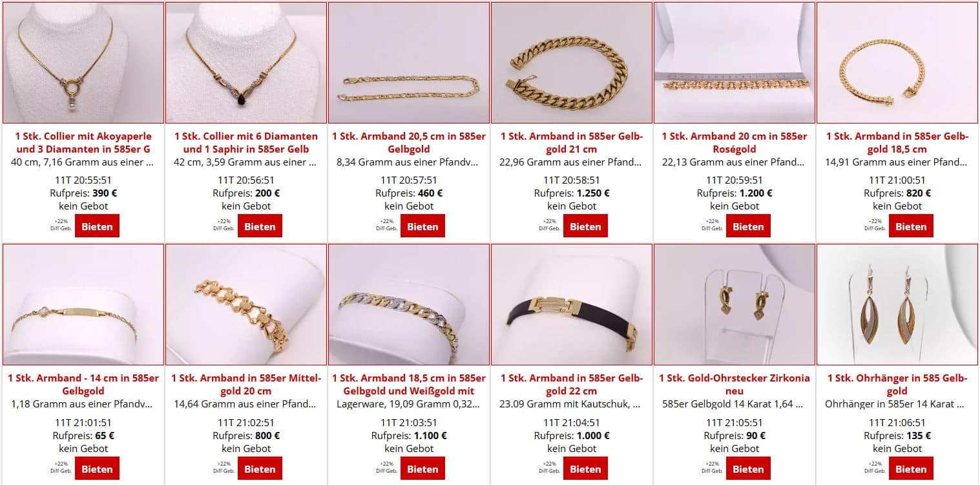This screenshot has height=485, width=980.
Task: Open the two-tone 18,5 cm bracelet image
Action: [x=409, y=305]
